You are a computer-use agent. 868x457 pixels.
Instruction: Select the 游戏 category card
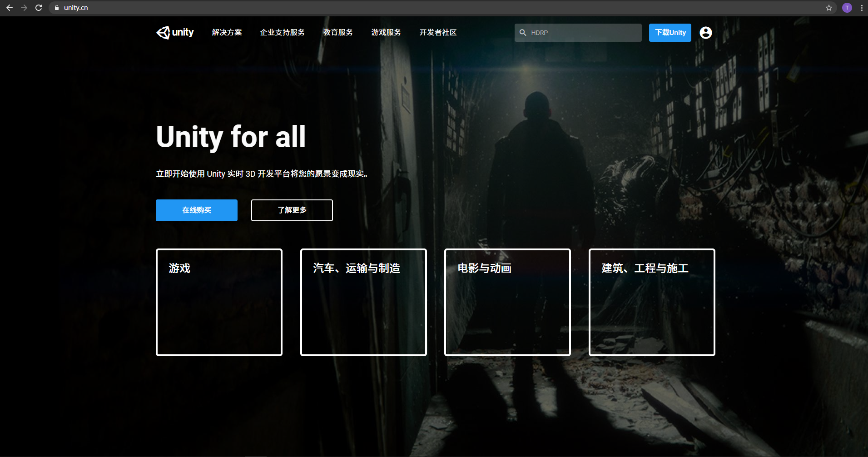[219, 302]
